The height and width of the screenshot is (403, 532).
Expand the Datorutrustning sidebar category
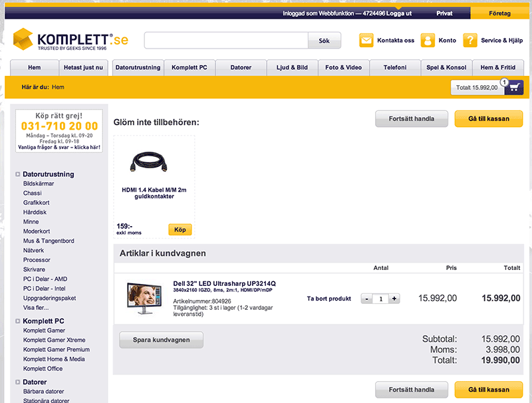(x=17, y=174)
